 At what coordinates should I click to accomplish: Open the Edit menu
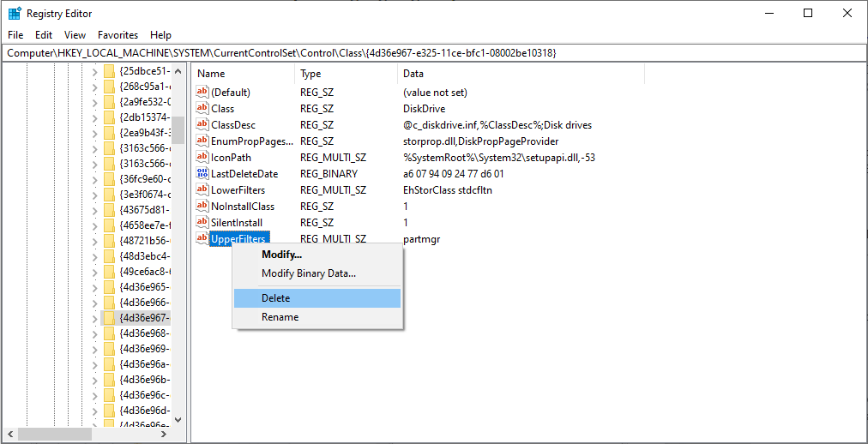coord(44,35)
